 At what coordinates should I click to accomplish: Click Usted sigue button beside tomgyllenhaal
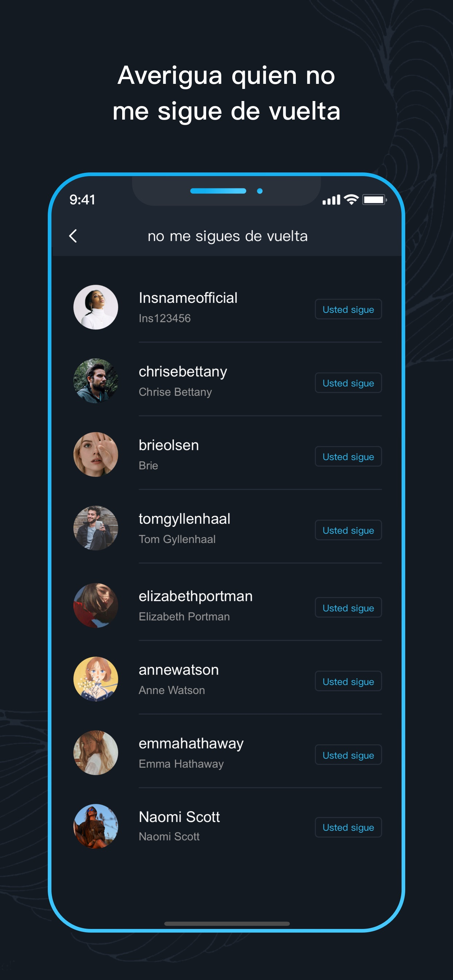(x=348, y=530)
